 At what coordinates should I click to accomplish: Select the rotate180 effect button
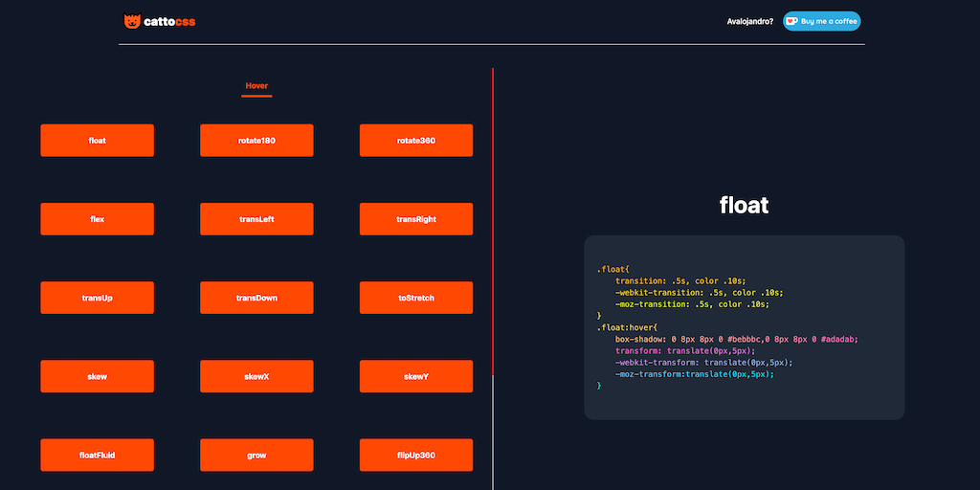(x=256, y=141)
